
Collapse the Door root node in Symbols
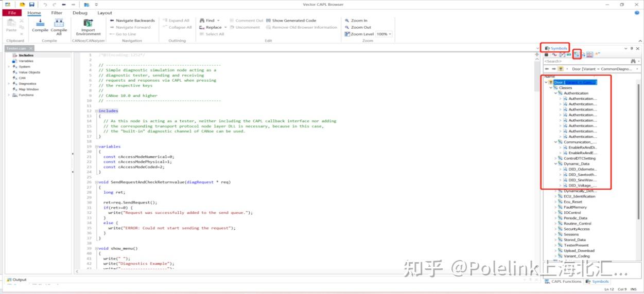pyautogui.click(x=546, y=82)
